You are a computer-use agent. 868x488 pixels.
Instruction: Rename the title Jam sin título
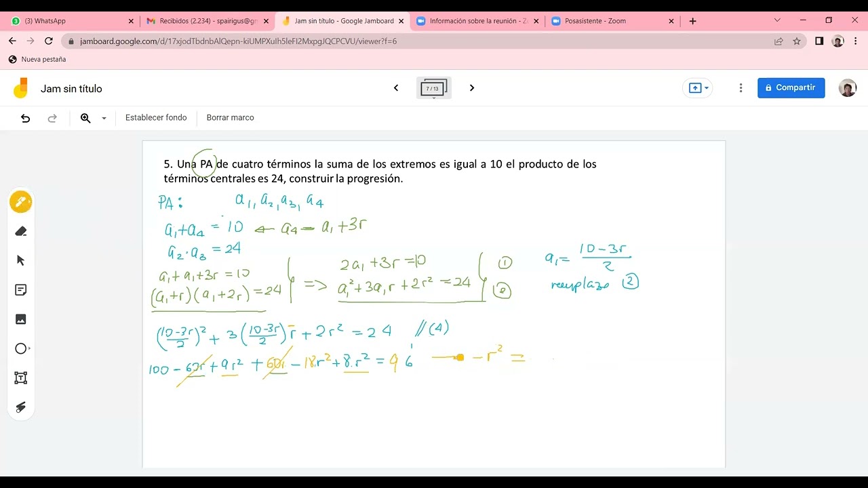71,89
